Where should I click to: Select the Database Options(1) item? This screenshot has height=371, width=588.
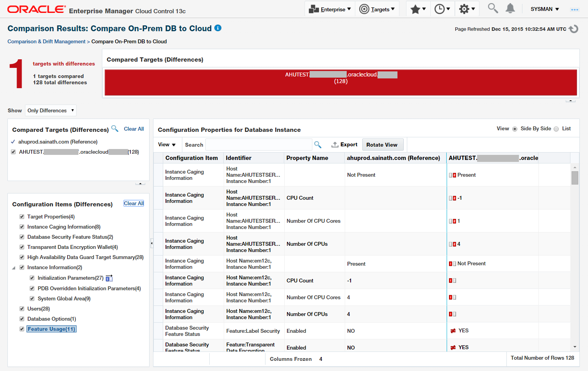(x=52, y=319)
